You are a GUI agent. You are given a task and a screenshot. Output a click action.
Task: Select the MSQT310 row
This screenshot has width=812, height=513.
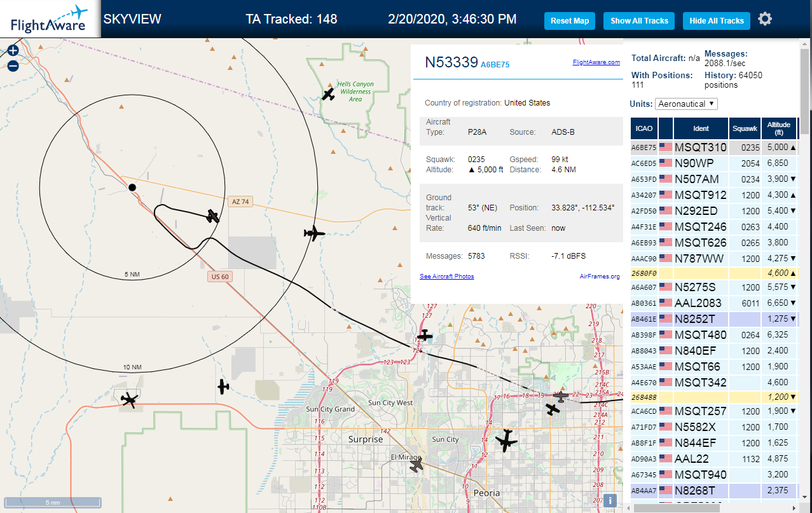pyautogui.click(x=714, y=147)
